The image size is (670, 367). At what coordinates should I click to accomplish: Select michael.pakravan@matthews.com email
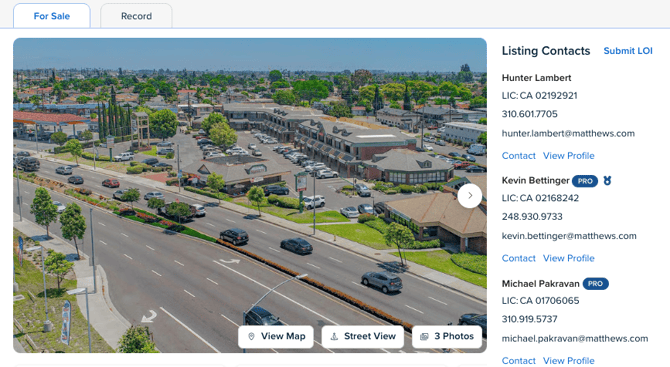(x=575, y=338)
